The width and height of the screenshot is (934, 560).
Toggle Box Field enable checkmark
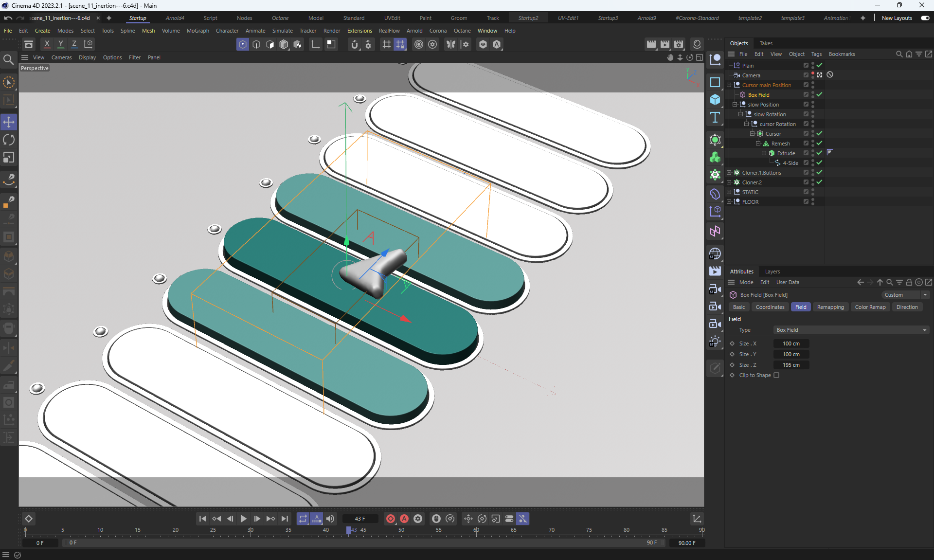point(819,94)
